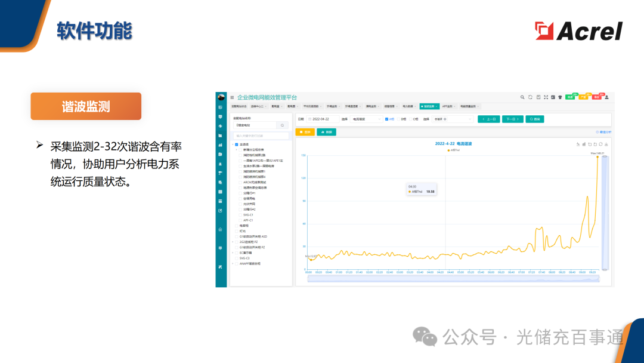Enable the B相 phase checkbox
Viewport: 644px width, 363px height.
tap(398, 119)
